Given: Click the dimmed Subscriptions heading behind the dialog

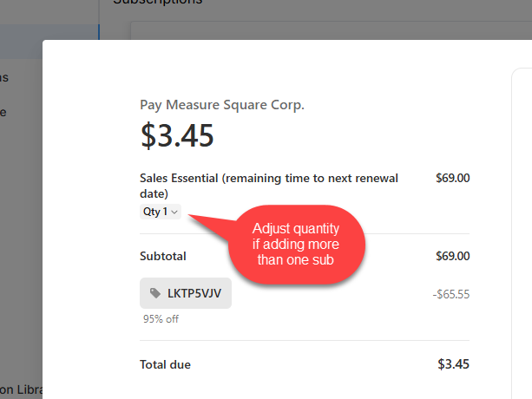Looking at the screenshot, I should (157, 3).
